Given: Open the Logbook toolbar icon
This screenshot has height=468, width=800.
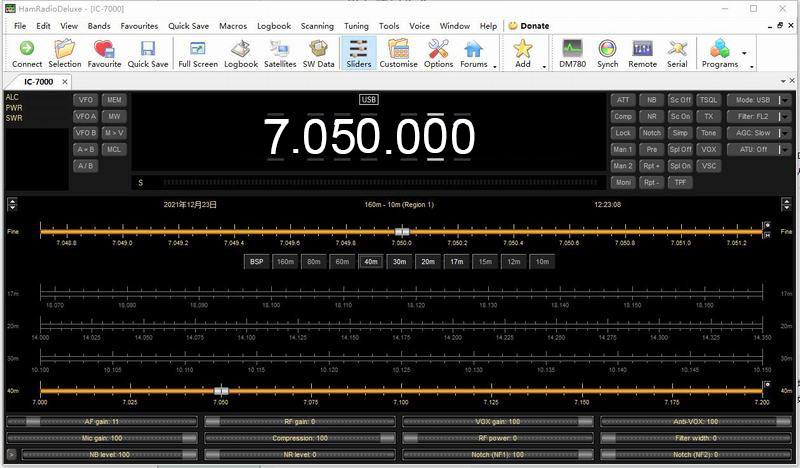Looking at the screenshot, I should click(241, 53).
